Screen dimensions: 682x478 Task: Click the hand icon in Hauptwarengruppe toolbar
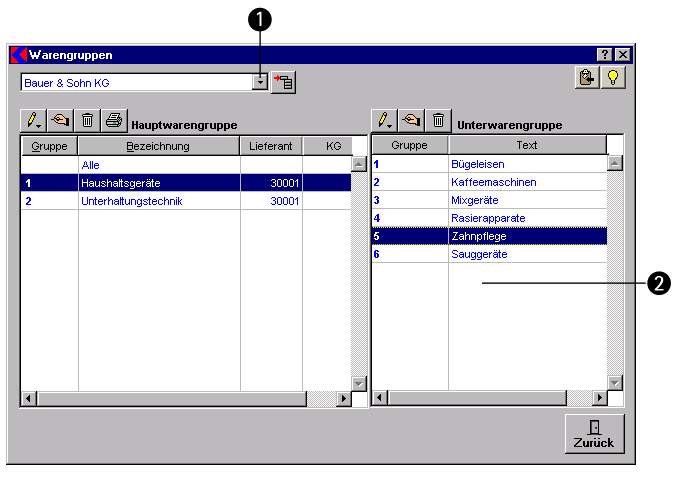61,121
